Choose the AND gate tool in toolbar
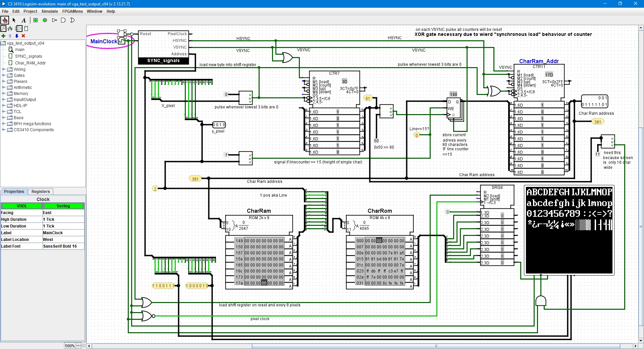The width and height of the screenshot is (644, 349). (63, 20)
